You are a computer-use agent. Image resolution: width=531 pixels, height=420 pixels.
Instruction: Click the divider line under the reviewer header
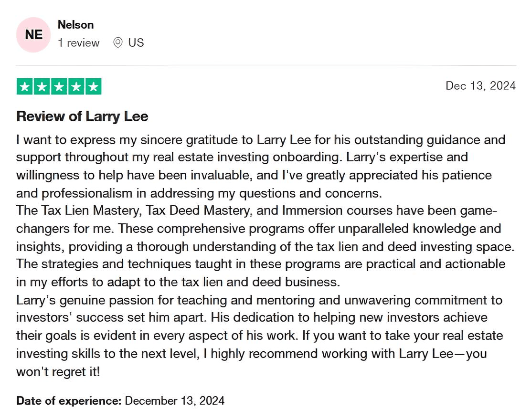coord(265,65)
